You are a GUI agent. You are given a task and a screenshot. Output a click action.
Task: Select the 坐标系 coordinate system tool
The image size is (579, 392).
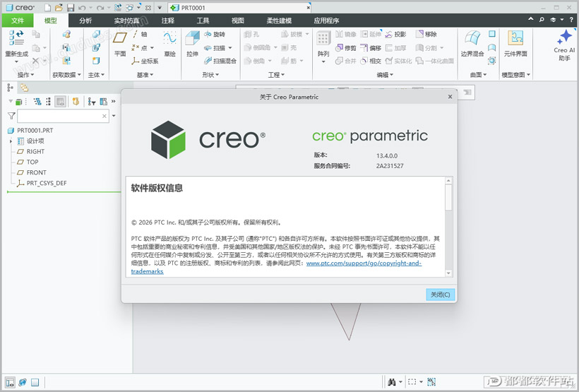(x=145, y=61)
